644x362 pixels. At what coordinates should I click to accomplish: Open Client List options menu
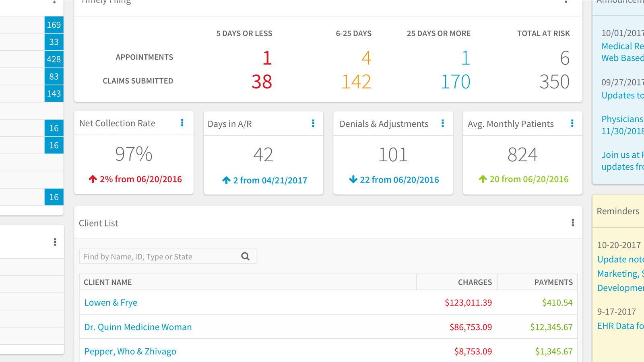[573, 223]
